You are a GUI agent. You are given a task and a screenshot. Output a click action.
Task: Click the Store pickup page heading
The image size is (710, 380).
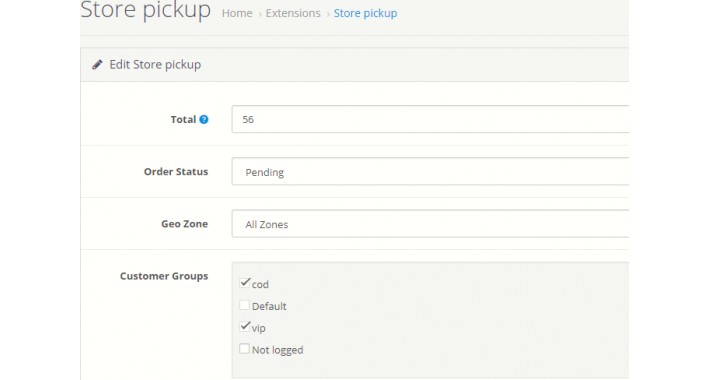145,9
